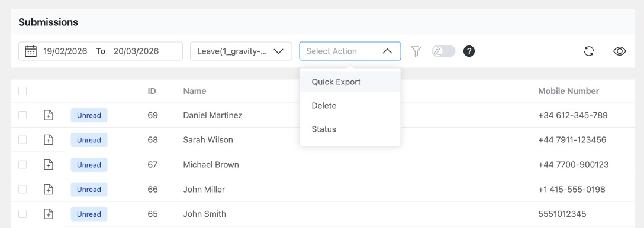The image size is (644, 228).
Task: Click mobile number +44 7700-900123
Action: 574,165
